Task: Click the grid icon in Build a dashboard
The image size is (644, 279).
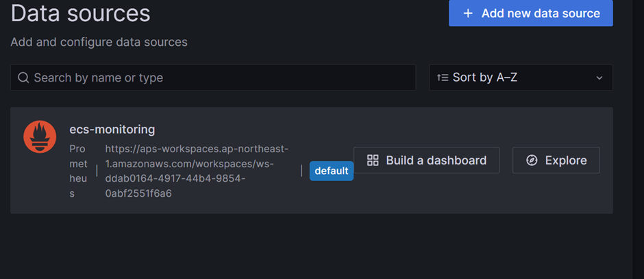Action: pos(373,160)
